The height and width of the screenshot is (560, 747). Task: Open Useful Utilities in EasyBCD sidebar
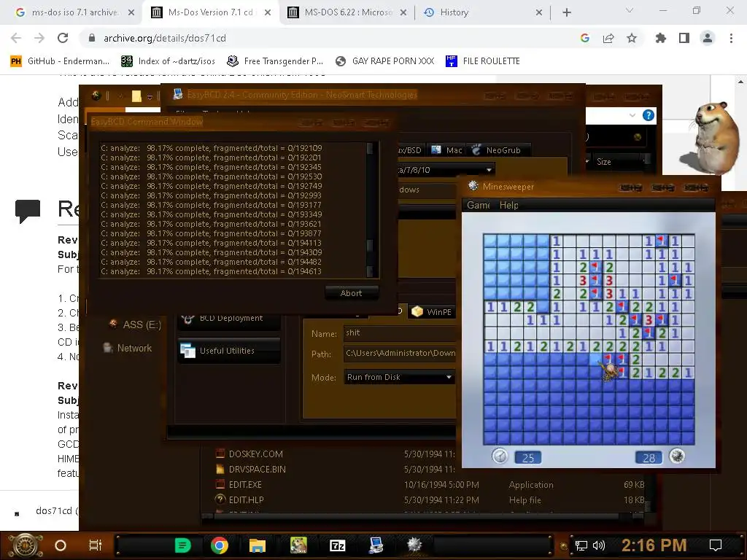click(228, 351)
